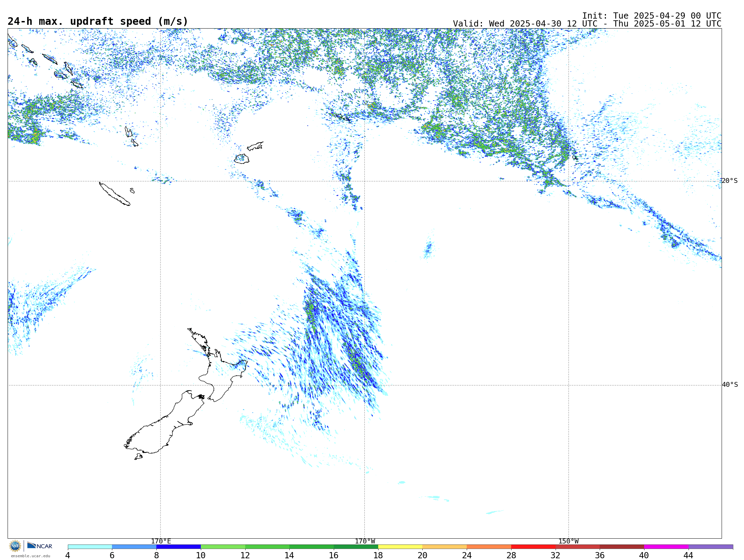Click the colorbar tick label '40'
Image resolution: width=744 pixels, height=560 pixels.
click(644, 556)
